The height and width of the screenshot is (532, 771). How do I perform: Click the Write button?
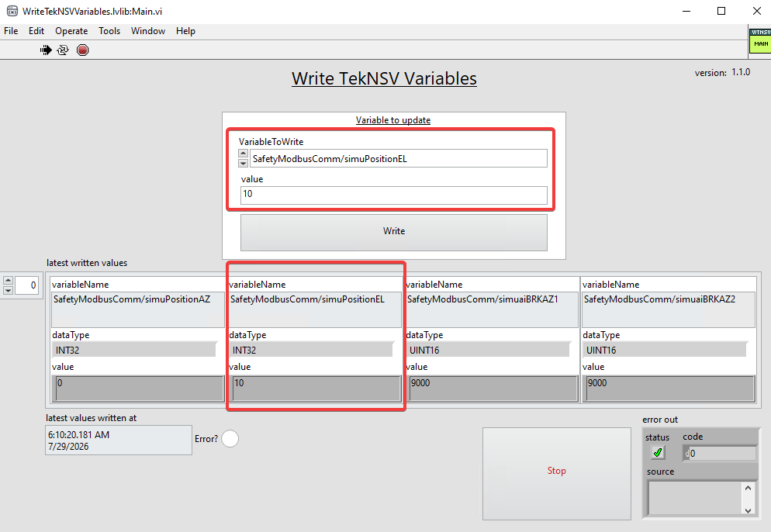(x=394, y=232)
